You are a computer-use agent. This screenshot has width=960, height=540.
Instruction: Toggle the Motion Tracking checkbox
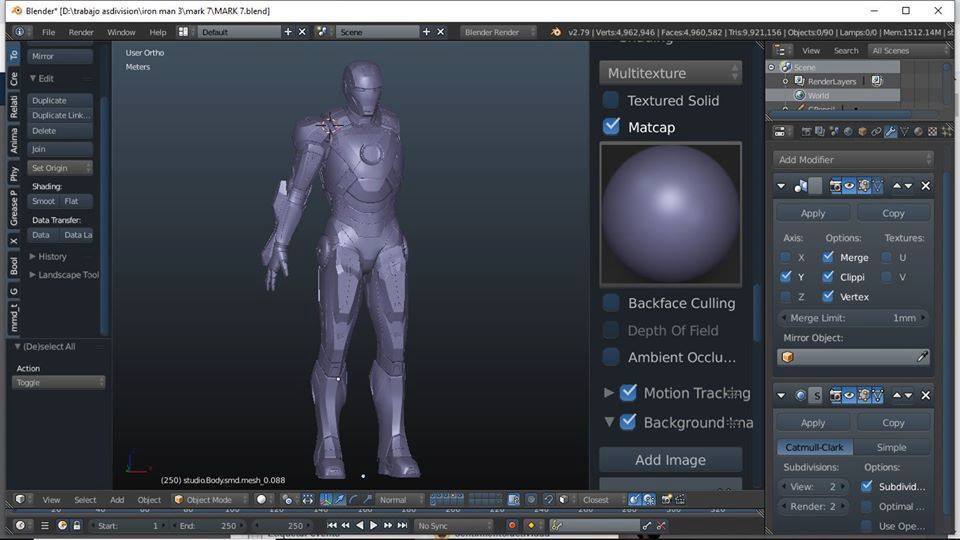(x=628, y=392)
